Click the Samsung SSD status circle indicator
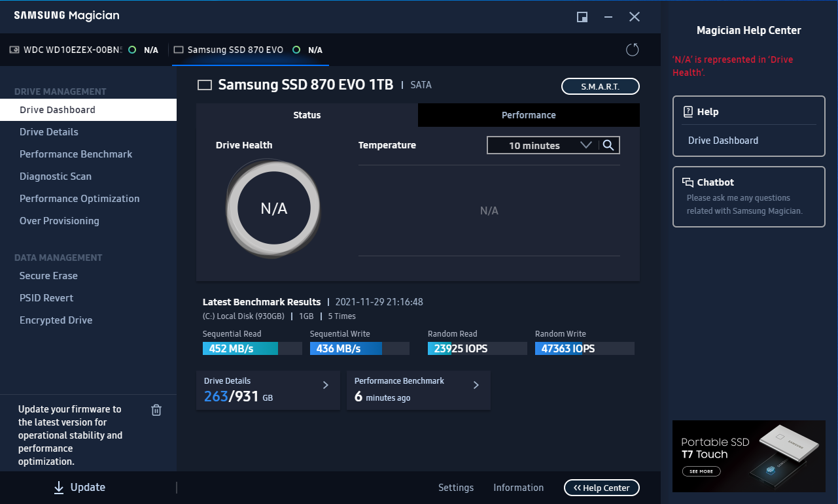This screenshot has height=504, width=838. point(296,50)
